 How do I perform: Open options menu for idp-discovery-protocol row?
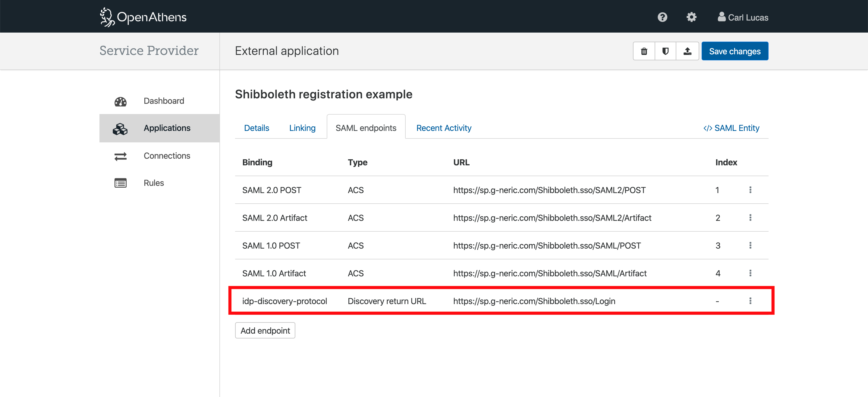pos(750,301)
